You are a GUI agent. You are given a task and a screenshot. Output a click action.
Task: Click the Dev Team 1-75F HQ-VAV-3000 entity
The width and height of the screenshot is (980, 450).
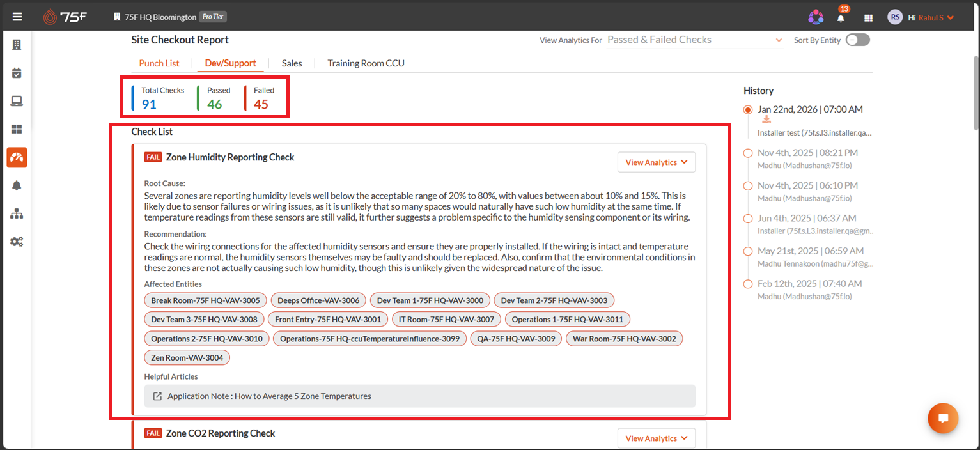[x=430, y=300]
